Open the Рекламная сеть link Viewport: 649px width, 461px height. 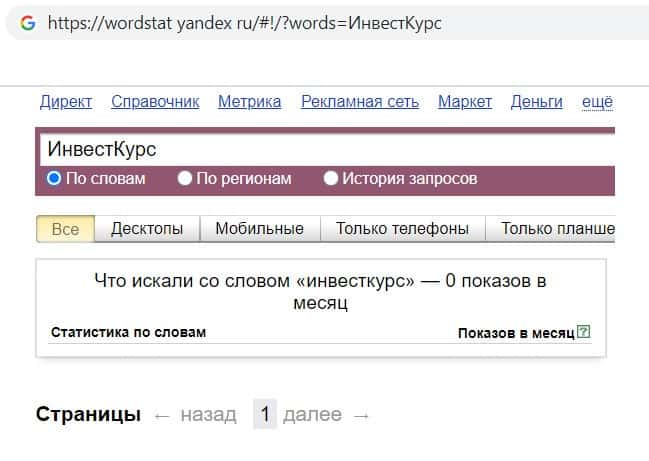coord(359,102)
